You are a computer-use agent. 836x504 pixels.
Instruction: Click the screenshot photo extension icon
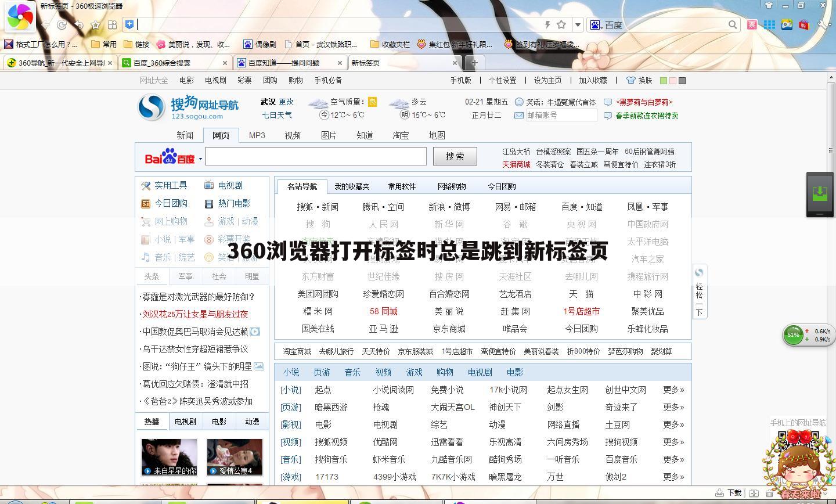(x=787, y=24)
